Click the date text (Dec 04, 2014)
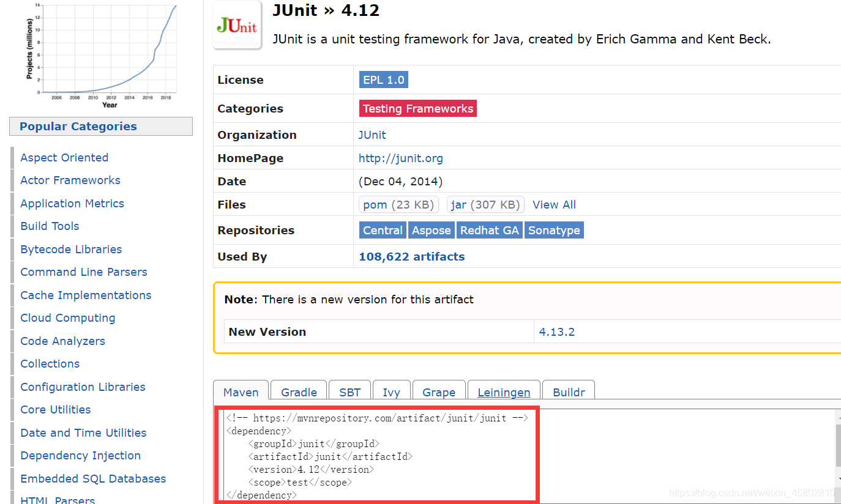 (x=400, y=182)
